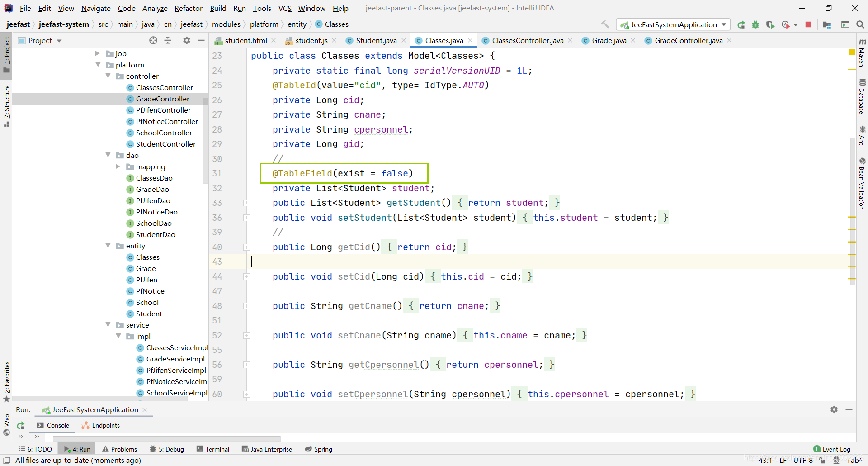This screenshot has width=868, height=466.
Task: Click UTF-8 encoding in status bar
Action: [x=803, y=460]
